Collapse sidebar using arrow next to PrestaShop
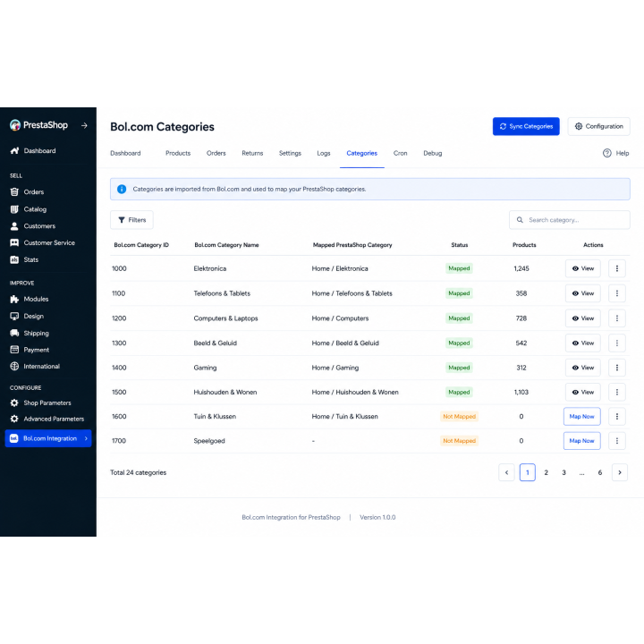 (84, 125)
